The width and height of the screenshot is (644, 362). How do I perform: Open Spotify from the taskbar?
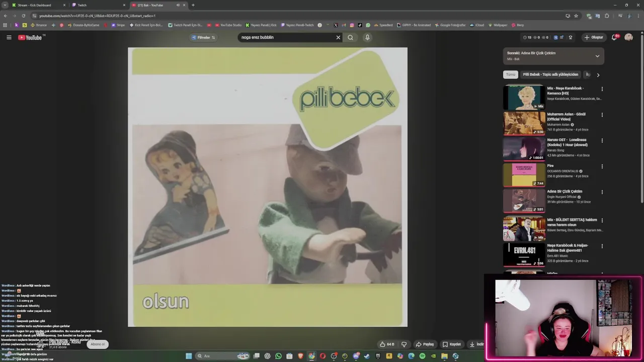pos(422,356)
